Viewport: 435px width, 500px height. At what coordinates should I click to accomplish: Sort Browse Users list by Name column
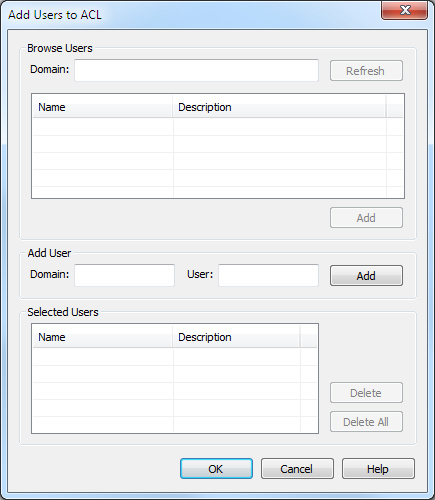(103, 107)
